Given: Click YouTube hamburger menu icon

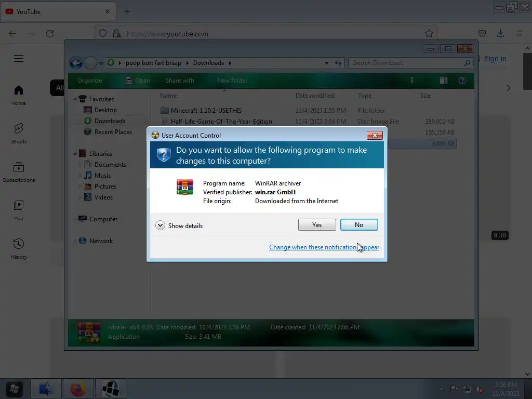Looking at the screenshot, I should coord(19,58).
